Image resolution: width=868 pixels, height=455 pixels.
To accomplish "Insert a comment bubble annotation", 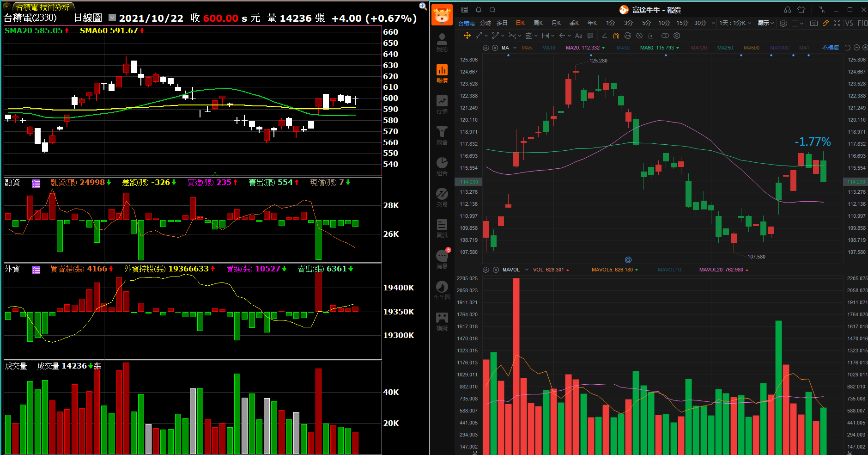I will [x=590, y=36].
